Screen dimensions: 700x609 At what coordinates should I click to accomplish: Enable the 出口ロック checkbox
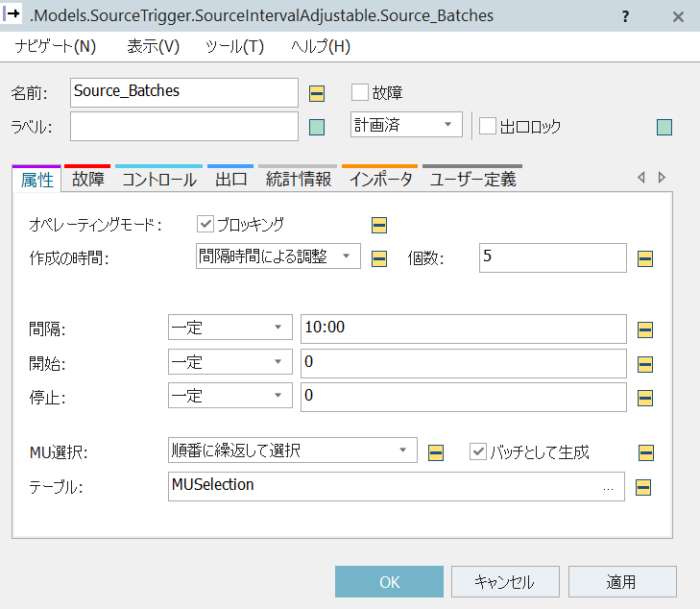pos(488,126)
